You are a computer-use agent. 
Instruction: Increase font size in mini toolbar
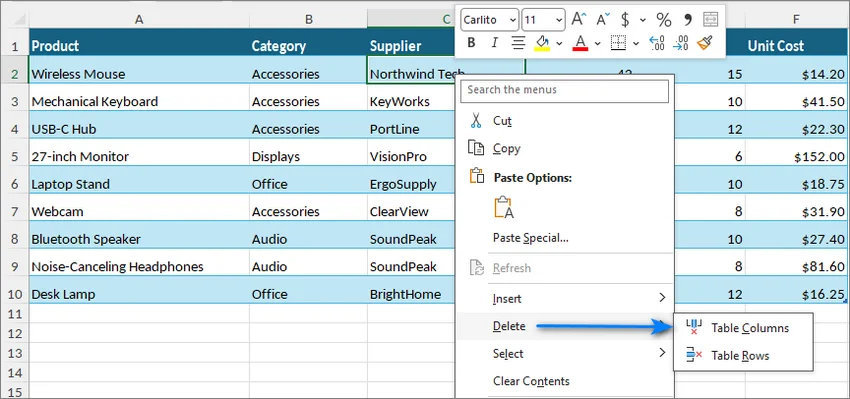point(579,20)
